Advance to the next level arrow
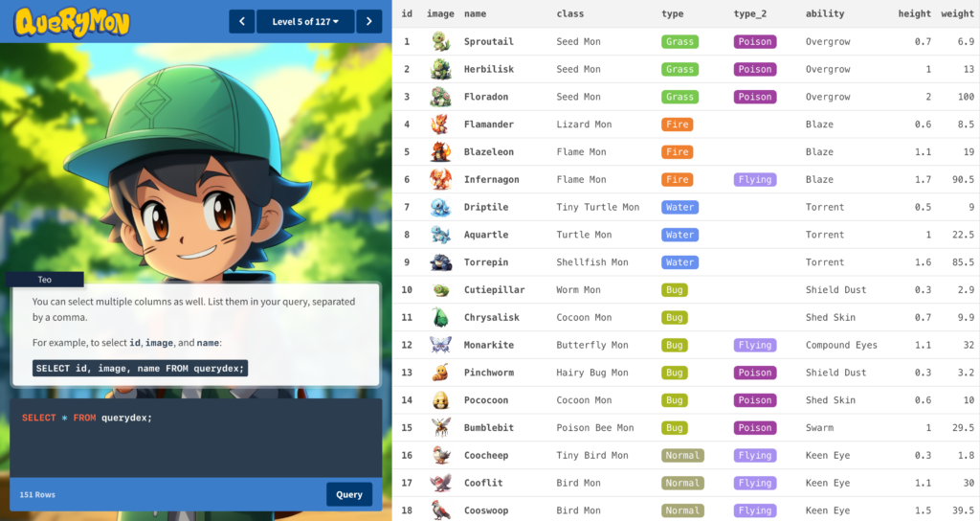 (x=369, y=21)
